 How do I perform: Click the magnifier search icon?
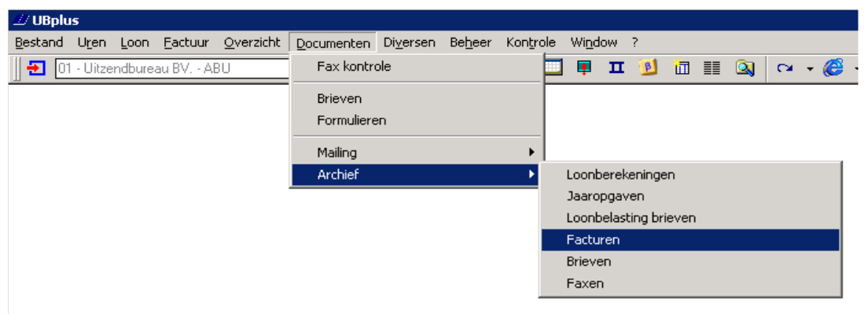(745, 68)
